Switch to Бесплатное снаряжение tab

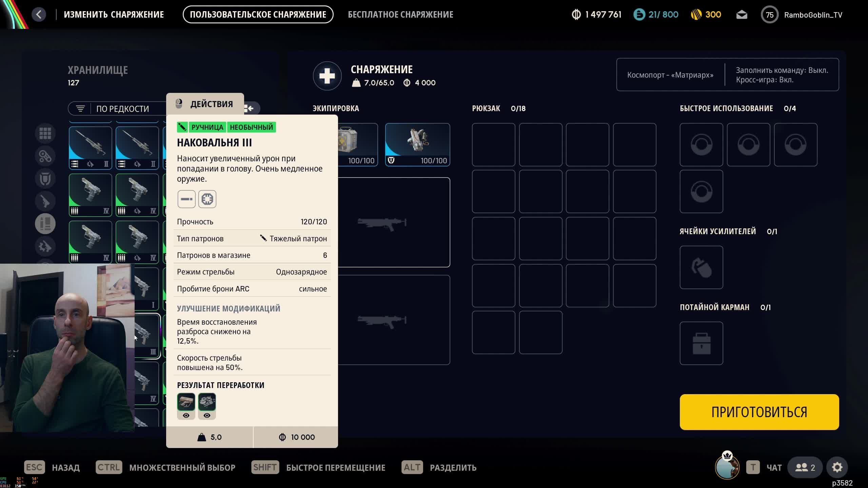coord(400,15)
